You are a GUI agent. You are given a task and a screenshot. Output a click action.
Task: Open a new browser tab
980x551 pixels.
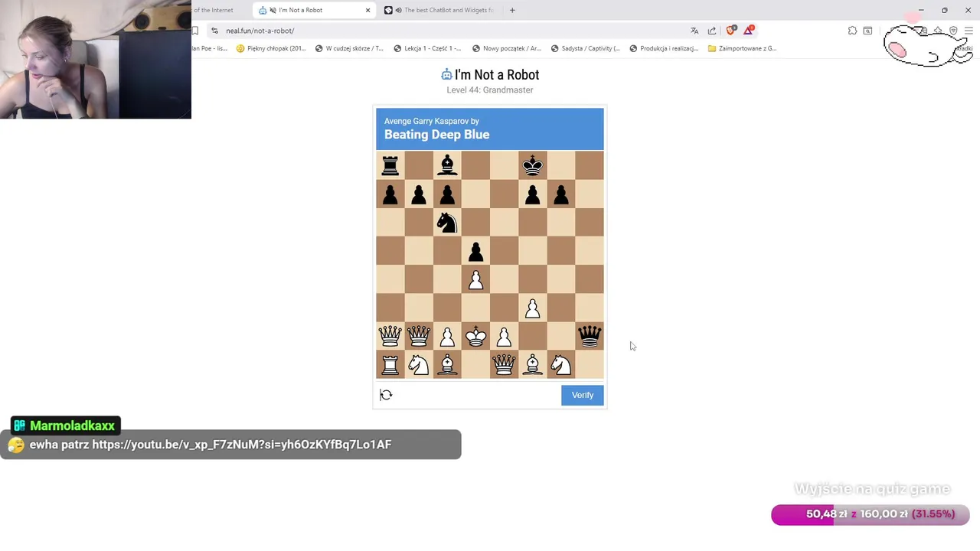click(x=512, y=10)
